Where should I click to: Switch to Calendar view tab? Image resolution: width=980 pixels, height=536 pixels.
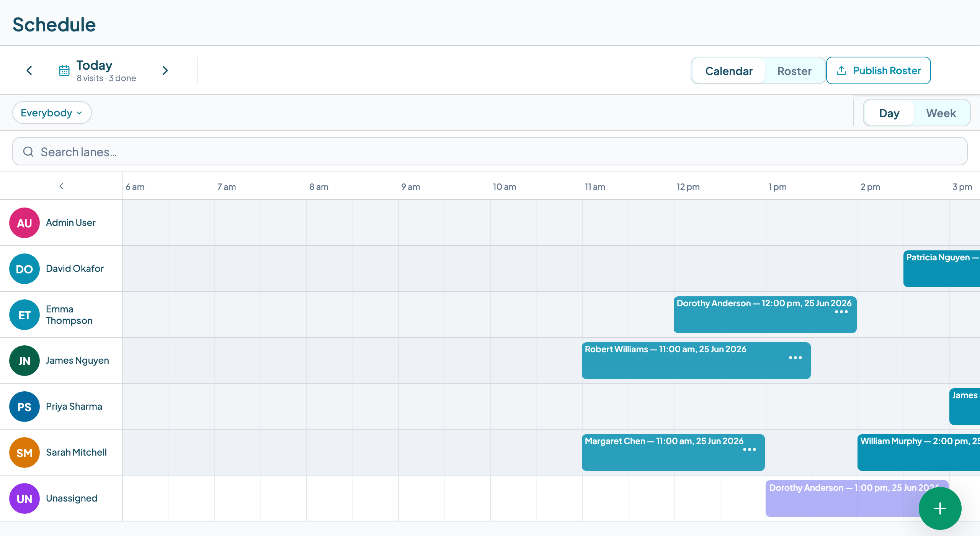click(x=729, y=71)
